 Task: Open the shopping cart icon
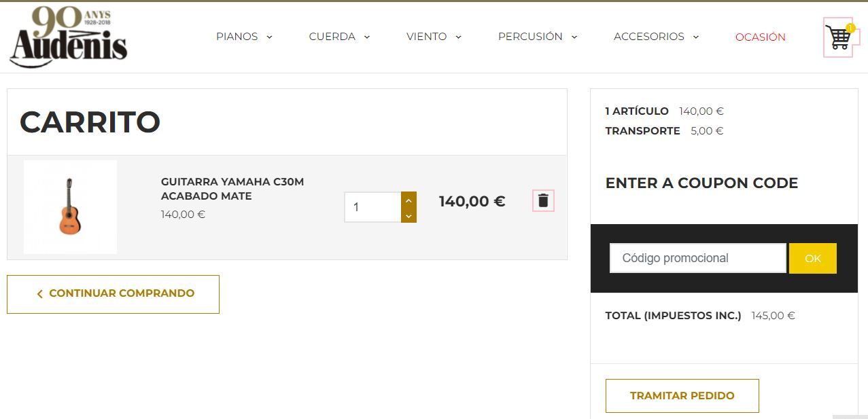[x=838, y=37]
